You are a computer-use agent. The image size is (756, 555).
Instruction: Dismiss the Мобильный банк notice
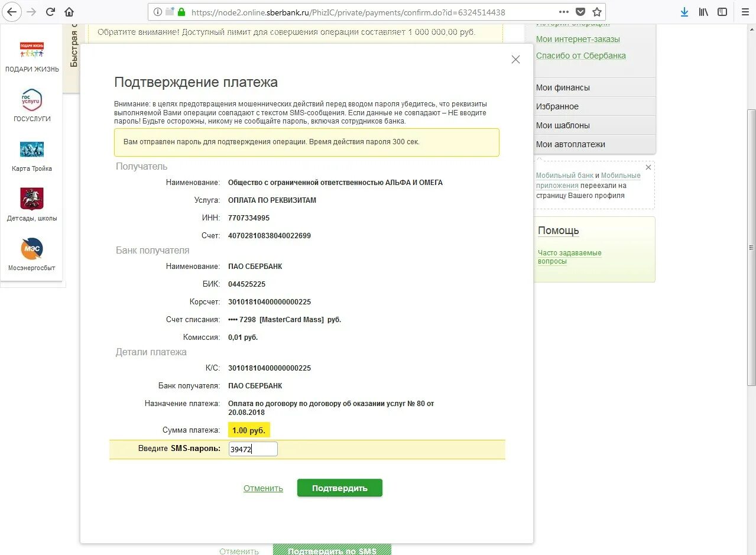pos(648,167)
